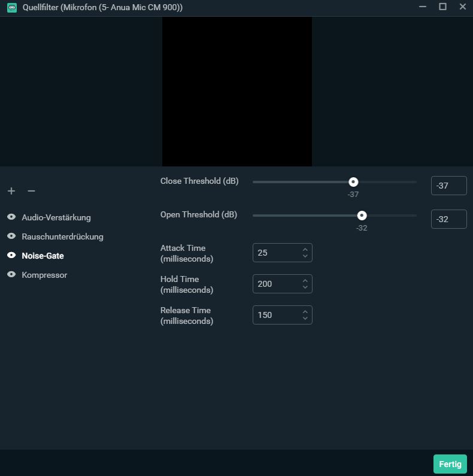Image resolution: width=473 pixels, height=476 pixels.
Task: Open the Rauschunterdrückung filter settings
Action: (x=62, y=237)
